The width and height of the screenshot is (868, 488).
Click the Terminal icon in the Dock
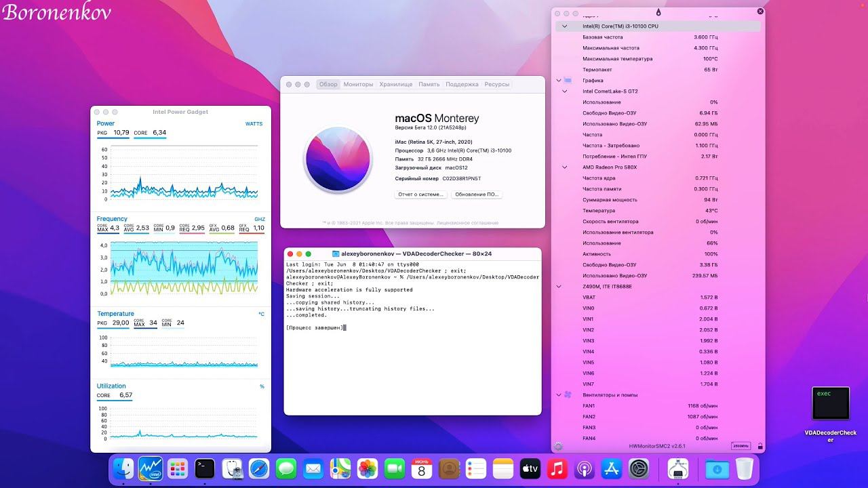(204, 468)
